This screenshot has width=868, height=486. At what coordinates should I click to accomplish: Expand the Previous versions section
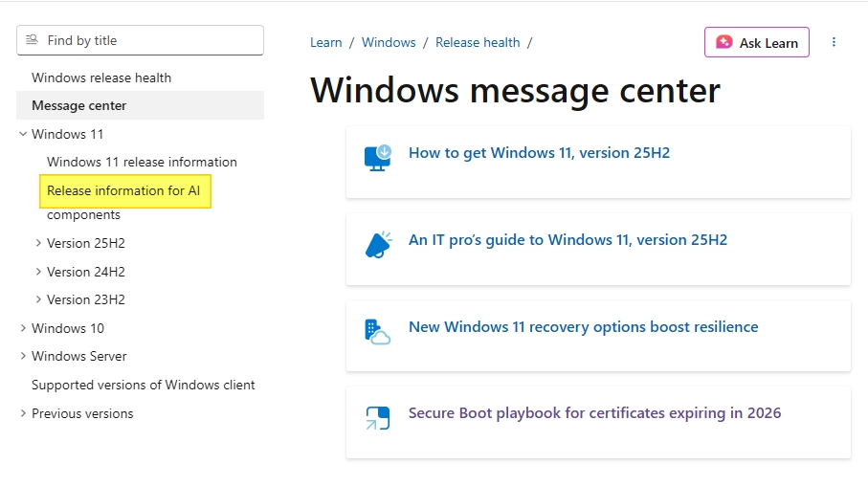(x=23, y=413)
